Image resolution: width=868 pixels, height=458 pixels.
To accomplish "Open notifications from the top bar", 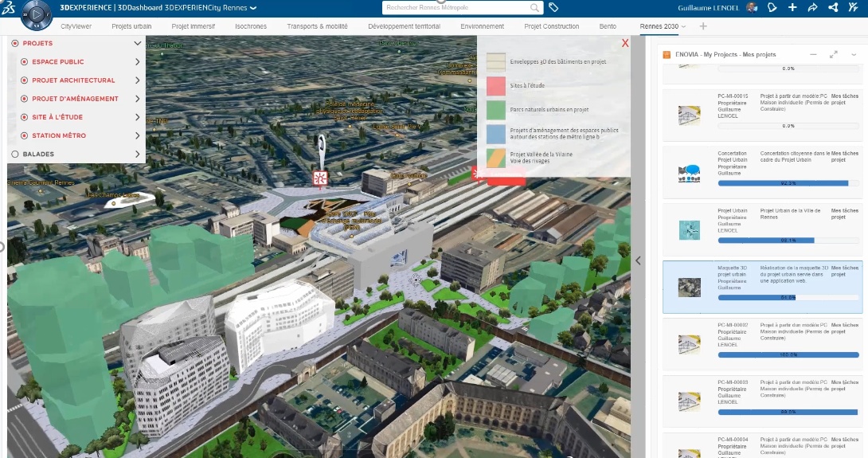I will (772, 7).
